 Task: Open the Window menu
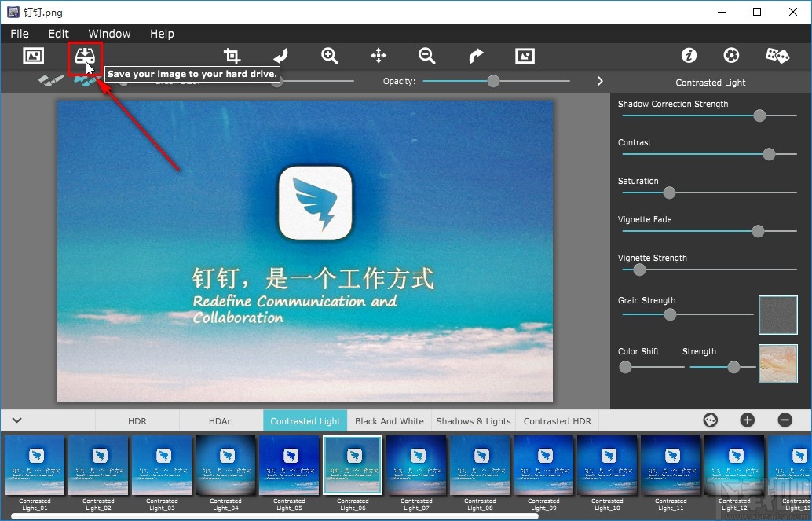coord(109,34)
